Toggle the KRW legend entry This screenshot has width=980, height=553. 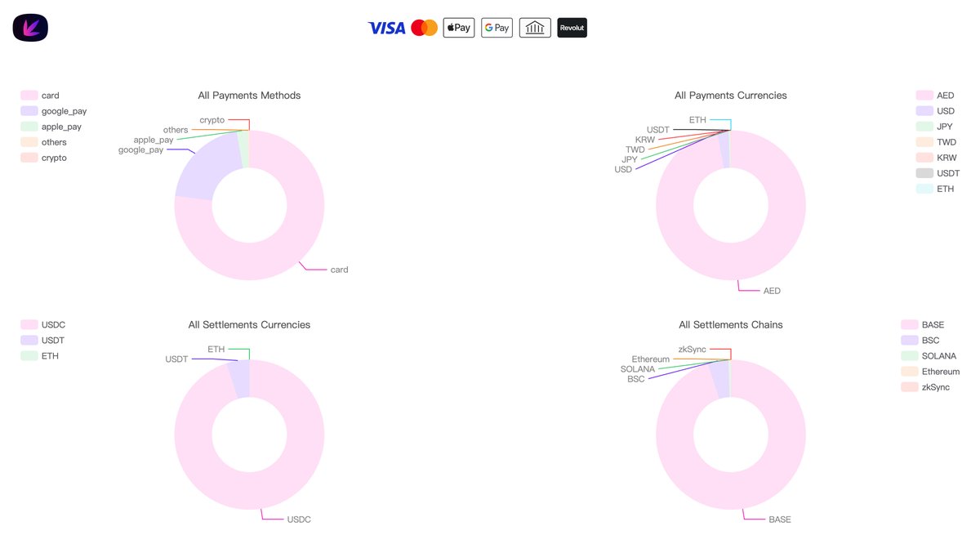coord(937,158)
